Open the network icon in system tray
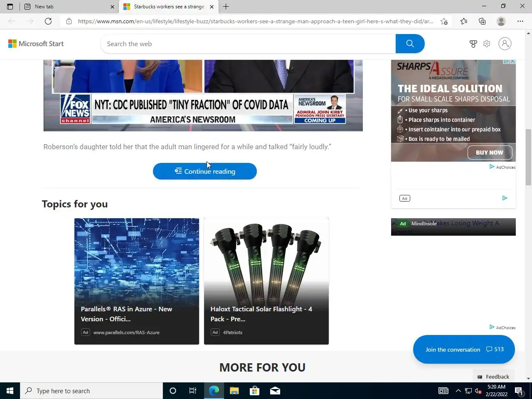Viewport: 532px width, 399px height. [468, 391]
